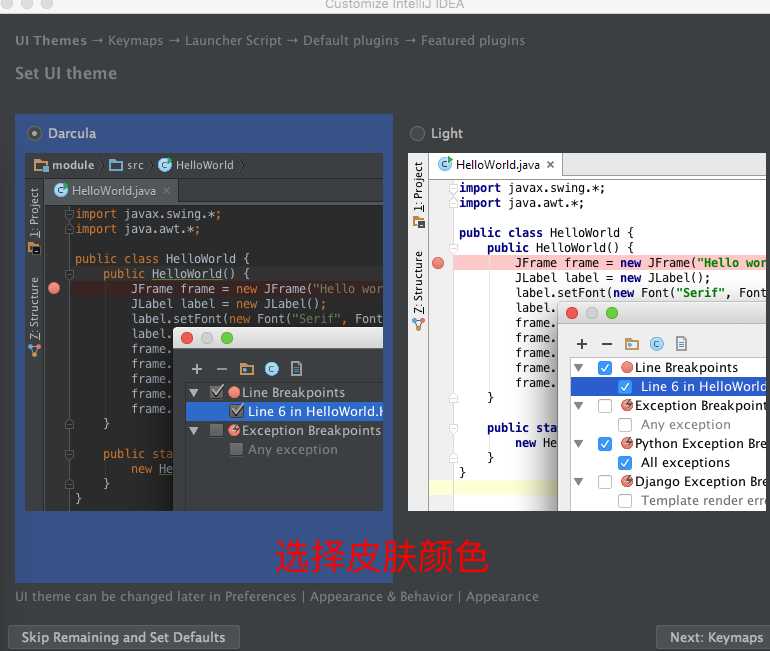The height and width of the screenshot is (651, 770).
Task: Jump to Featured plugins breadcrumb step
Action: 473,40
